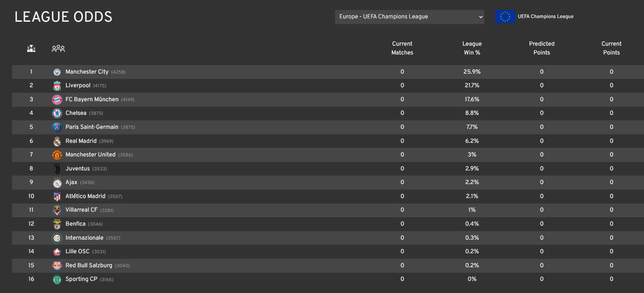Click the League Win % column header

(x=472, y=48)
